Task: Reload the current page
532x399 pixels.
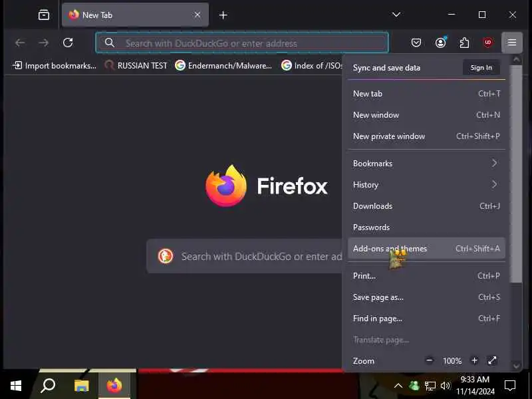Action: [68, 43]
